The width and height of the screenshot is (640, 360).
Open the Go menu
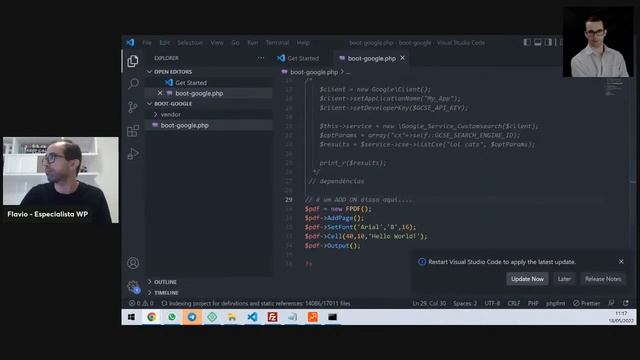[236, 42]
